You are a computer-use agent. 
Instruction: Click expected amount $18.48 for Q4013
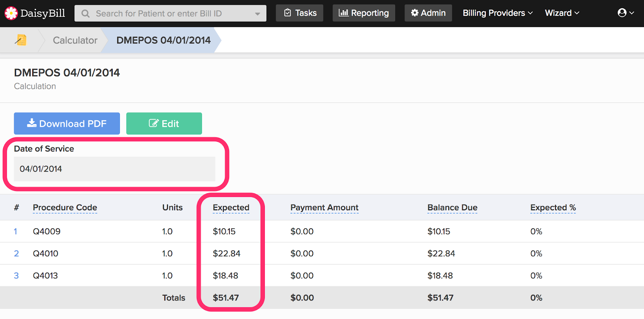tap(225, 275)
